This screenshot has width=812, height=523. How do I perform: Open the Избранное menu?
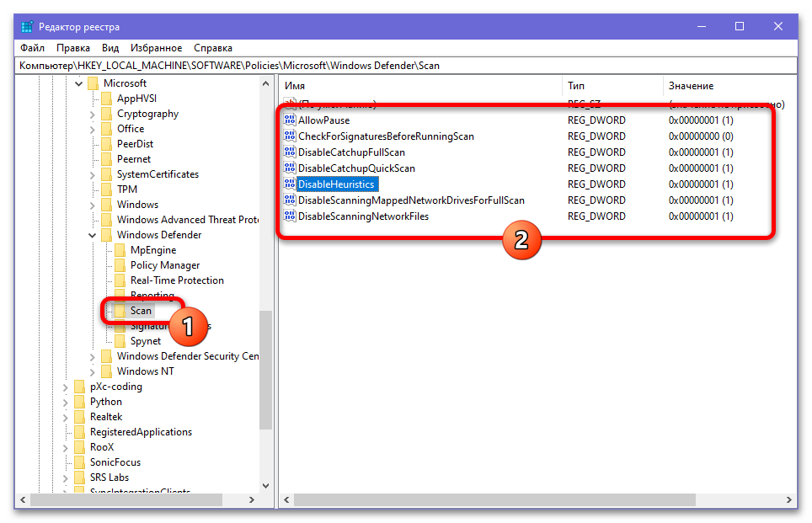click(156, 48)
